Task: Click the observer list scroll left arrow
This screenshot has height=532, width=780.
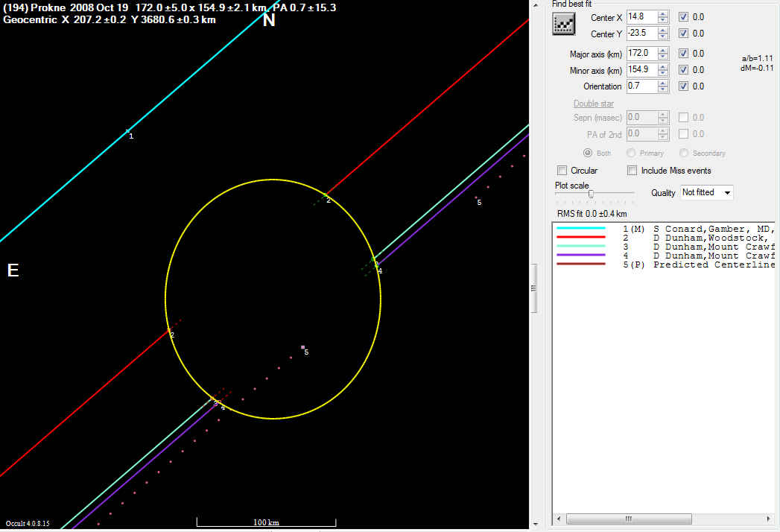Action: click(559, 519)
